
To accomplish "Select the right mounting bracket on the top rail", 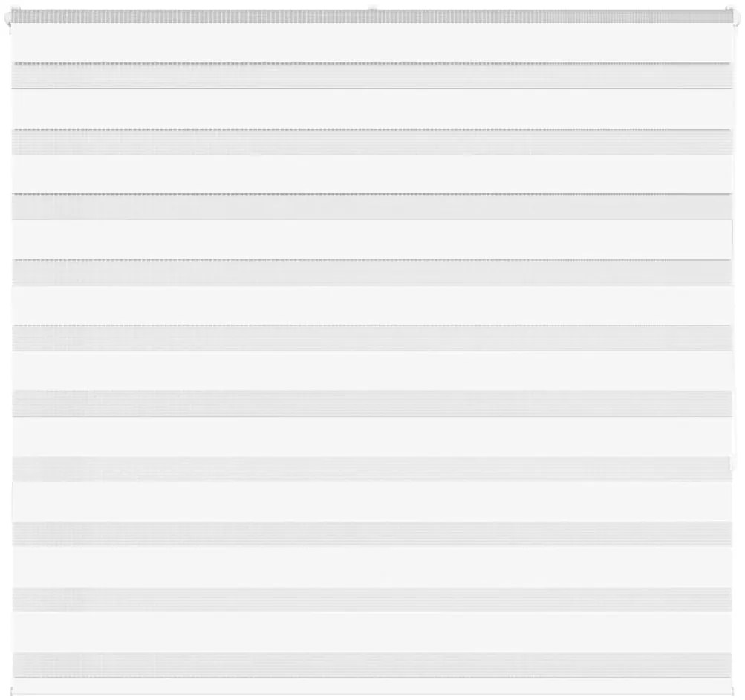I will pyautogui.click(x=736, y=16).
